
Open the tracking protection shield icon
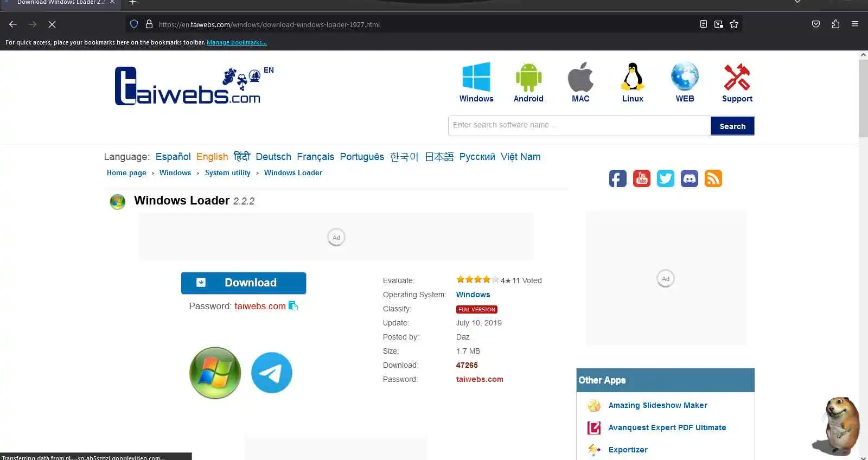134,24
